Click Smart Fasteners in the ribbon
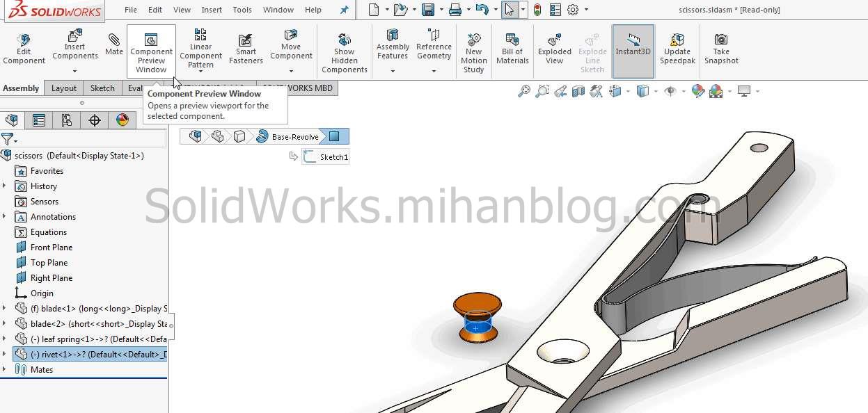 pyautogui.click(x=246, y=49)
